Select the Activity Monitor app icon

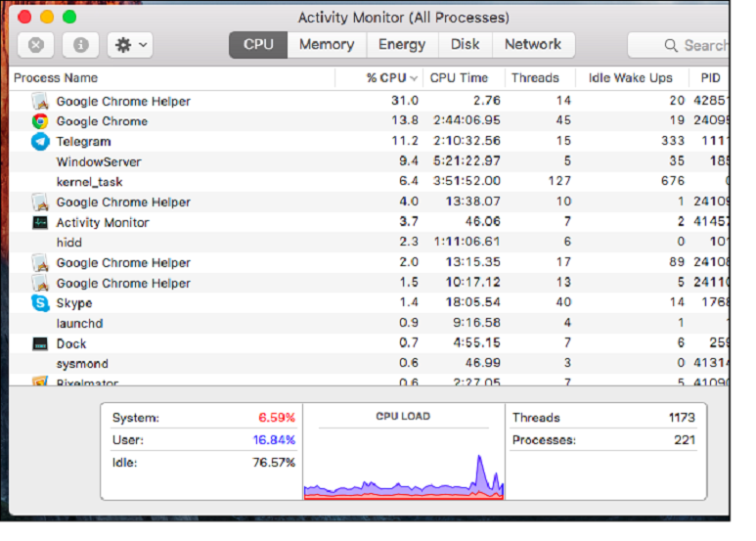pyautogui.click(x=40, y=222)
